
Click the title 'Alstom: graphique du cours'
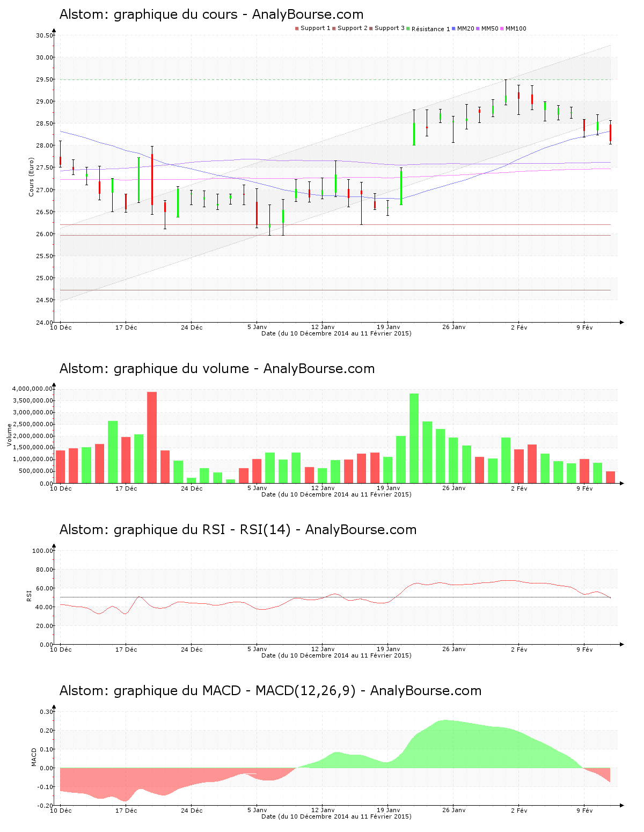(148, 14)
